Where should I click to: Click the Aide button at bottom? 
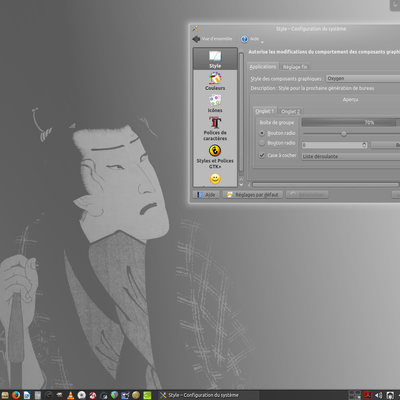(206, 195)
